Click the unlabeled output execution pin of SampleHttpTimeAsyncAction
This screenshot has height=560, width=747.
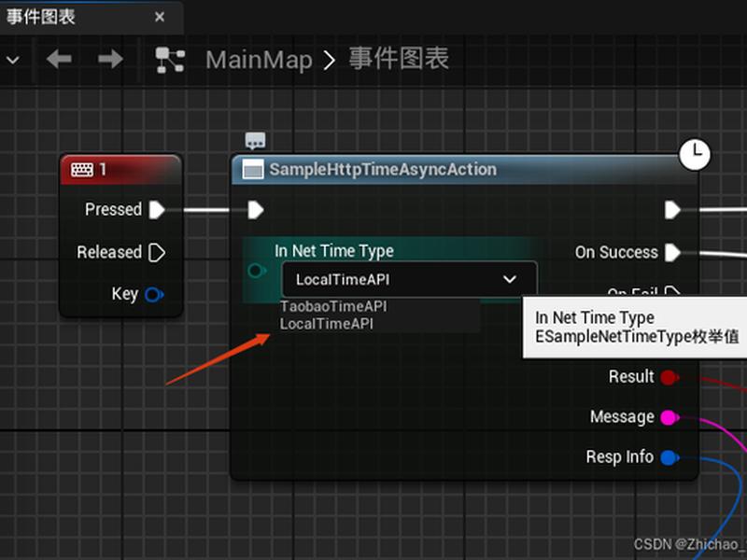672,210
